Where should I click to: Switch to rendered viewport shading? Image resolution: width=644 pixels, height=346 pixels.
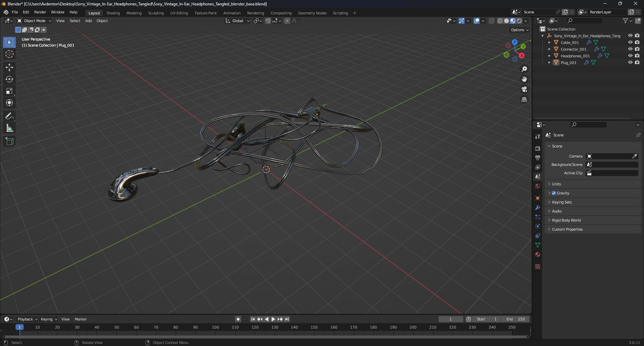point(519,21)
